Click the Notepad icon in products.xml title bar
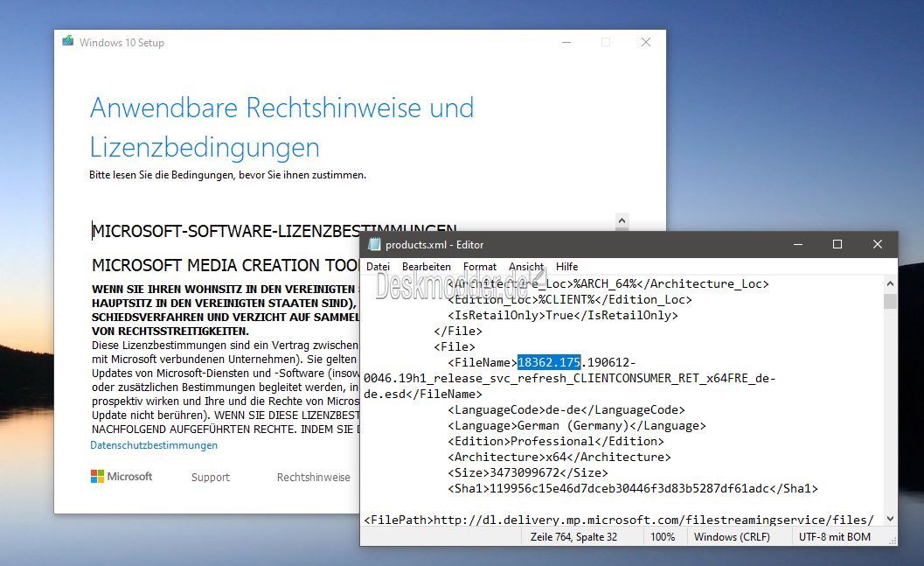 click(x=374, y=244)
